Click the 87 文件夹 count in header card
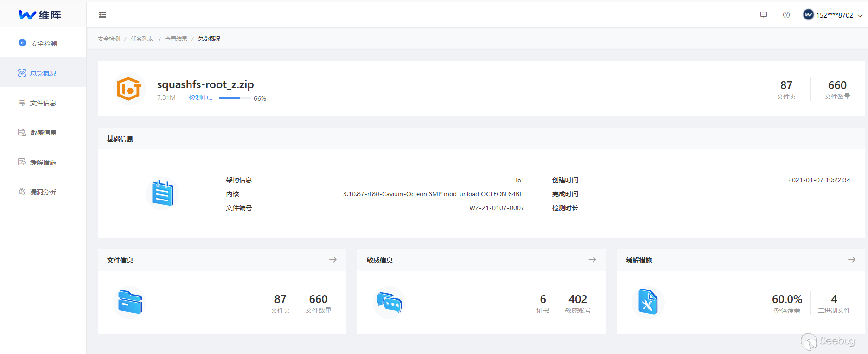The height and width of the screenshot is (354, 868). pos(786,90)
